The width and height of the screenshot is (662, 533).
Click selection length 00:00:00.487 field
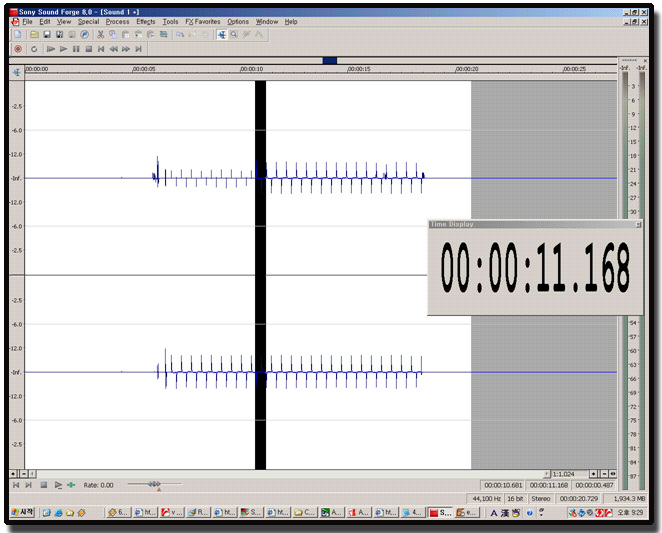(x=594, y=485)
